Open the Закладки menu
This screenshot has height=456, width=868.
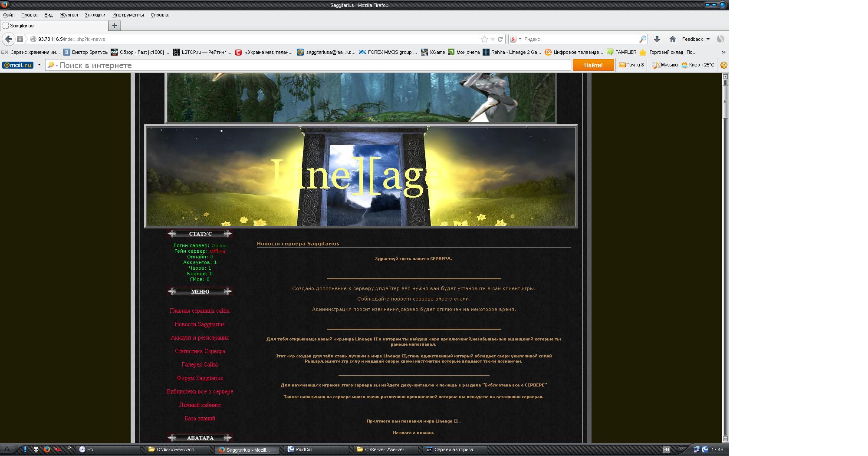(x=95, y=15)
